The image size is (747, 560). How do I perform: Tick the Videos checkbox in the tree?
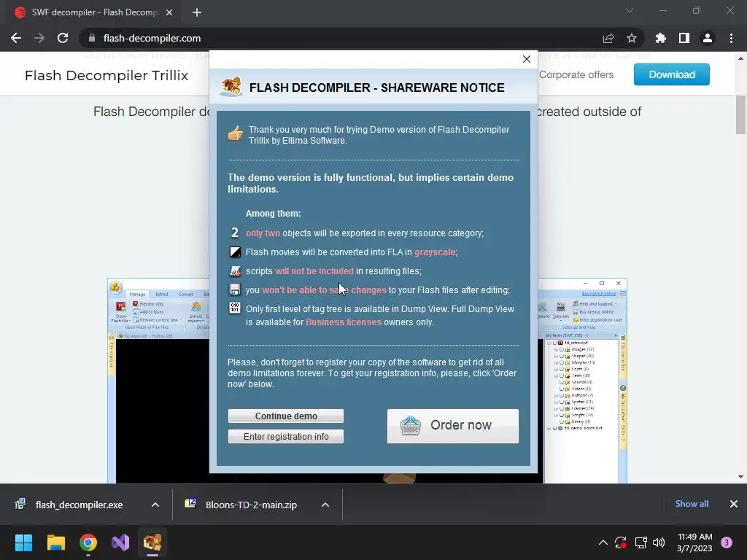pyautogui.click(x=561, y=389)
